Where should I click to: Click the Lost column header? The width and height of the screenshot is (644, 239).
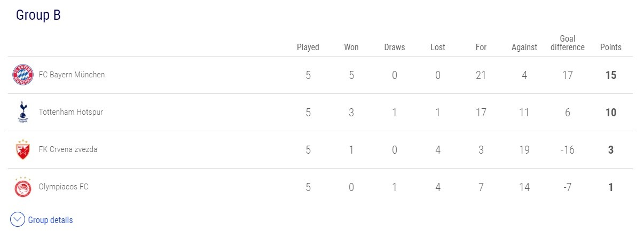[x=438, y=47]
